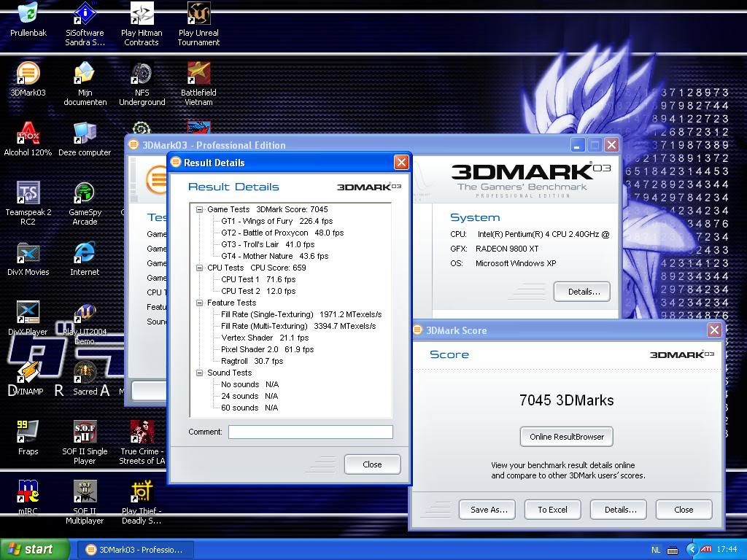Open Deze computer icon

85,139
